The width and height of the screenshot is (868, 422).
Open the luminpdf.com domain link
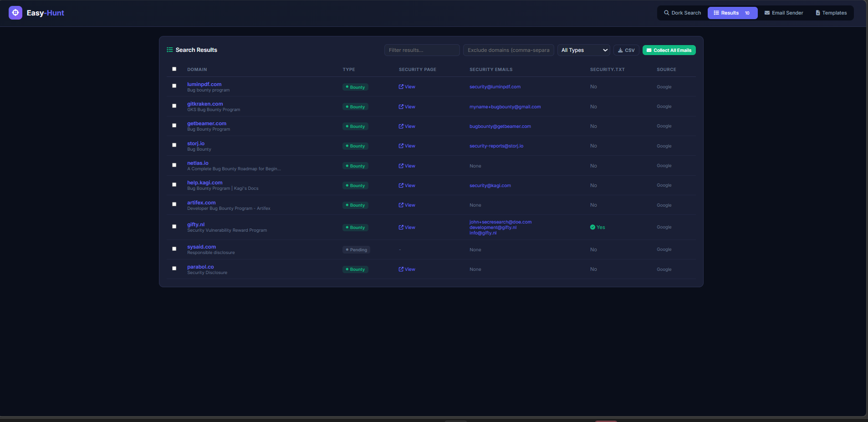[x=204, y=84]
